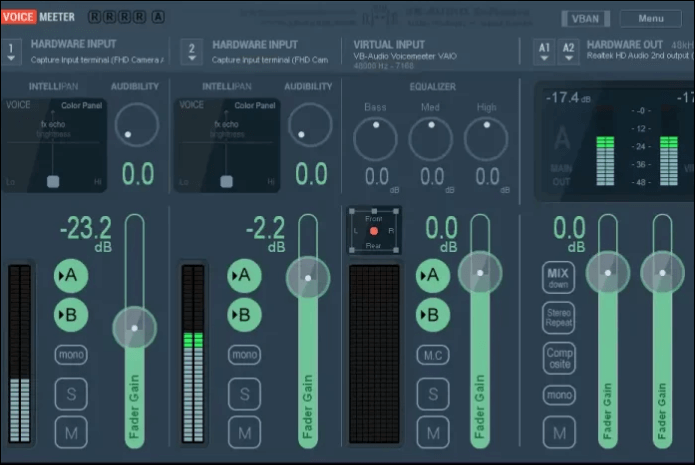Click the A cassette recorder icon in header
Screen dimensions: 695x465
point(158,17)
